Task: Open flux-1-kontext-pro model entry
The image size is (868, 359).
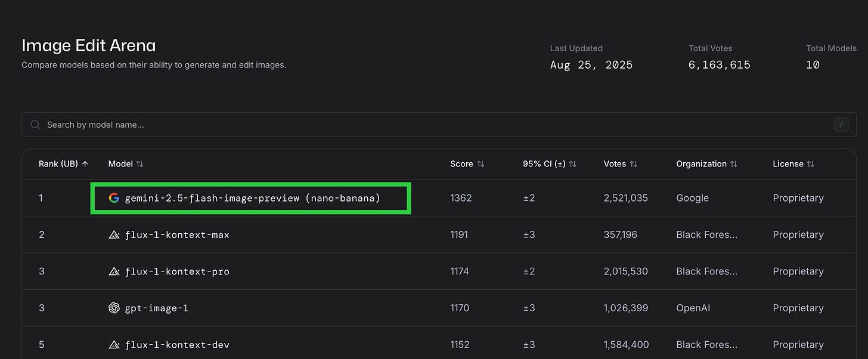Action: coord(177,271)
